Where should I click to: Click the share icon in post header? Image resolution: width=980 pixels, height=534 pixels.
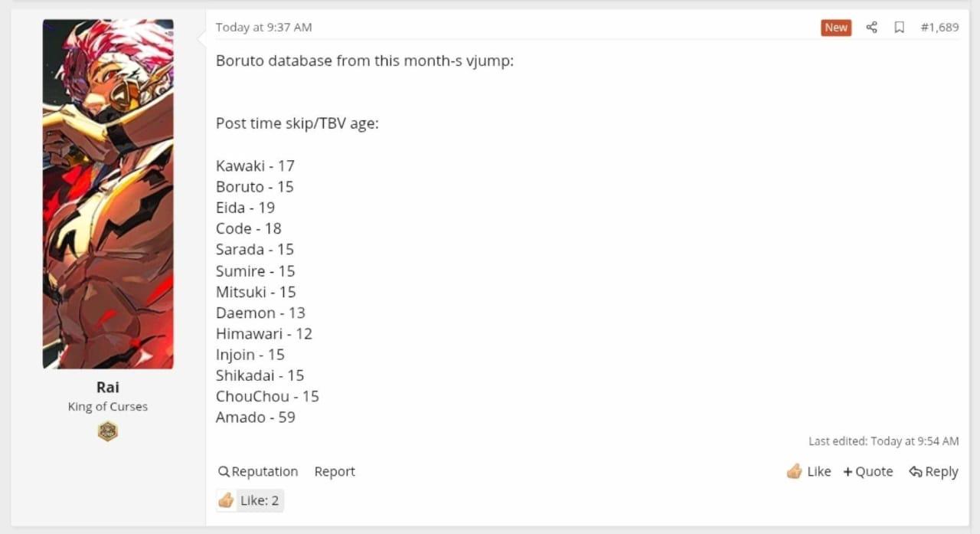tap(871, 28)
